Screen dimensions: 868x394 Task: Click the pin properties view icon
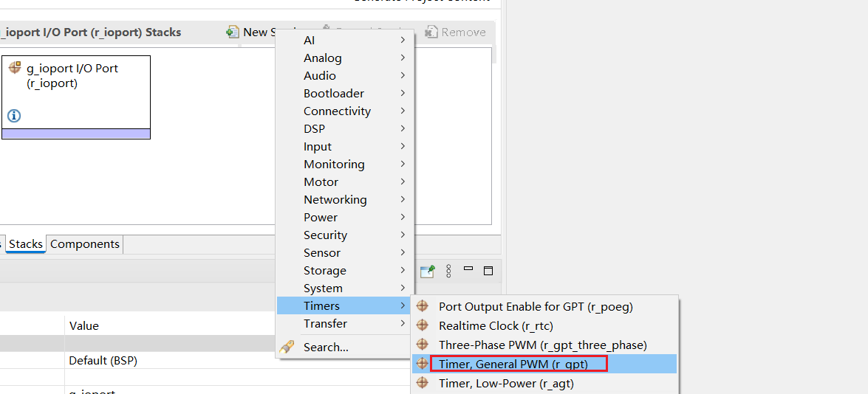click(x=428, y=271)
